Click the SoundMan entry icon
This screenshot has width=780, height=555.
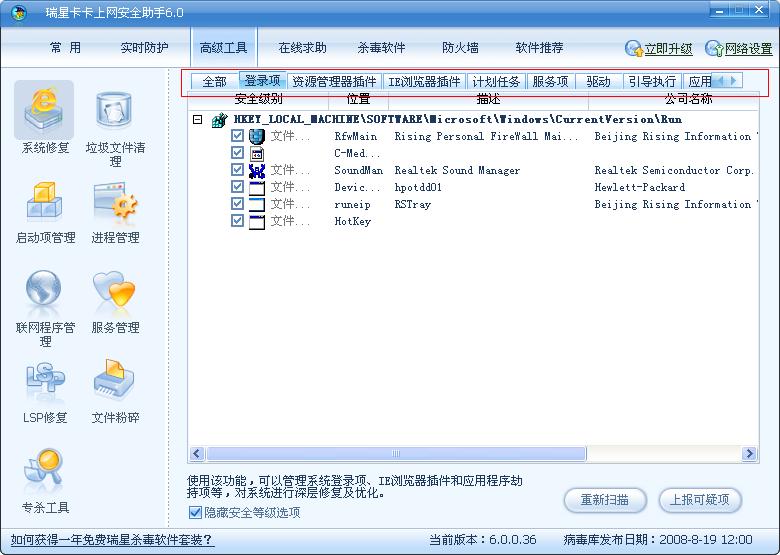coord(257,171)
